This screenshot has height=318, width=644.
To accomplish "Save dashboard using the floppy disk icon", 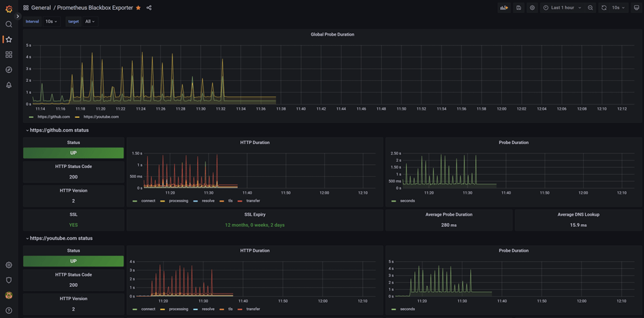I will (x=519, y=8).
